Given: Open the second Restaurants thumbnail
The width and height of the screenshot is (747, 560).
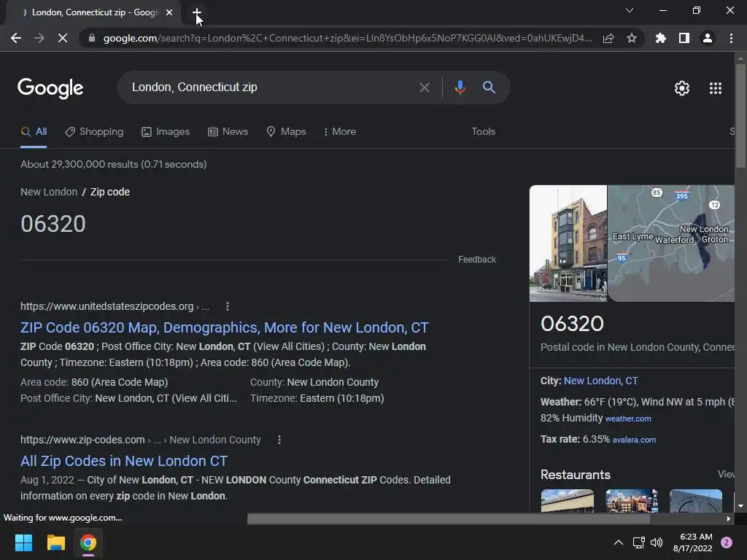Looking at the screenshot, I should [x=632, y=501].
